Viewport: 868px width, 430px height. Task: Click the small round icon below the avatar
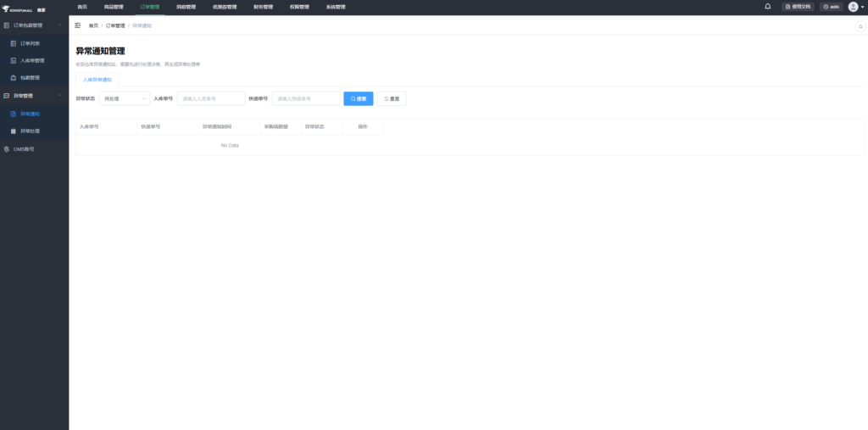pyautogui.click(x=860, y=26)
